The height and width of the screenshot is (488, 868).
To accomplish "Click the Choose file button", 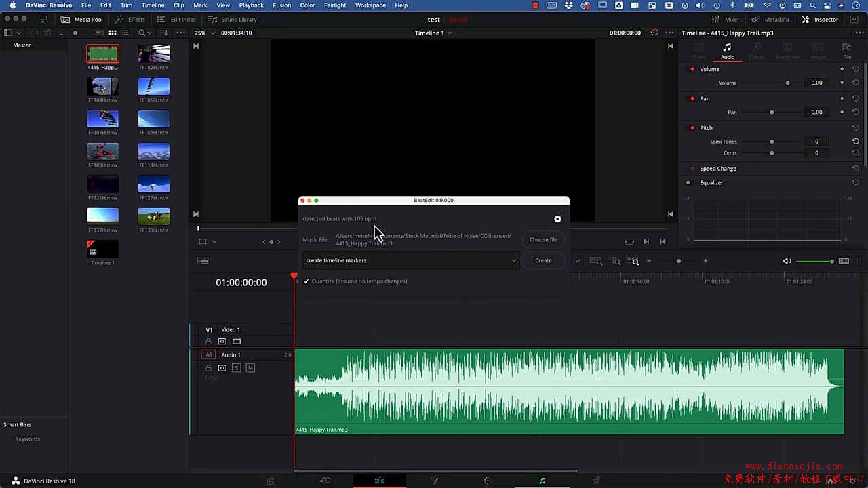I will (x=543, y=239).
